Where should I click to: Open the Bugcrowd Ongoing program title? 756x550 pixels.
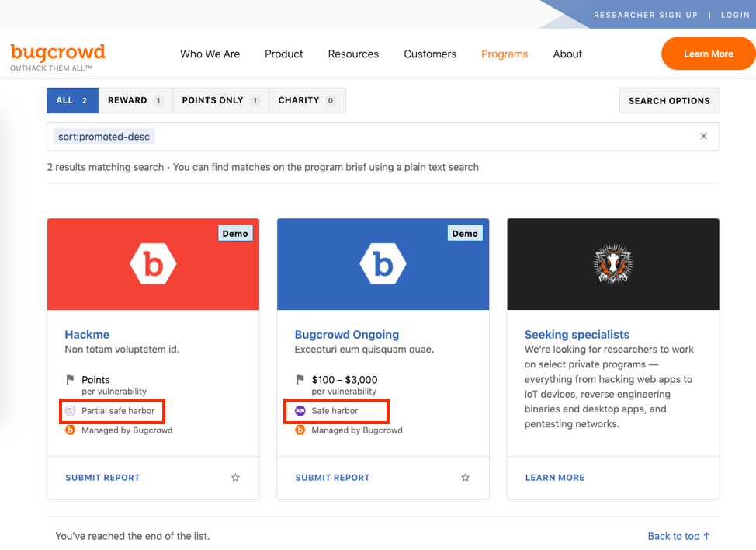pyautogui.click(x=347, y=334)
